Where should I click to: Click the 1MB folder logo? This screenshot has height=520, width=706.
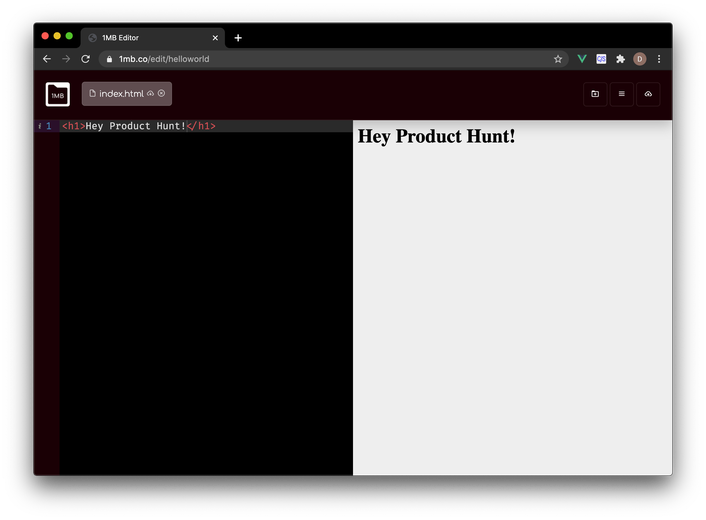coord(58,94)
